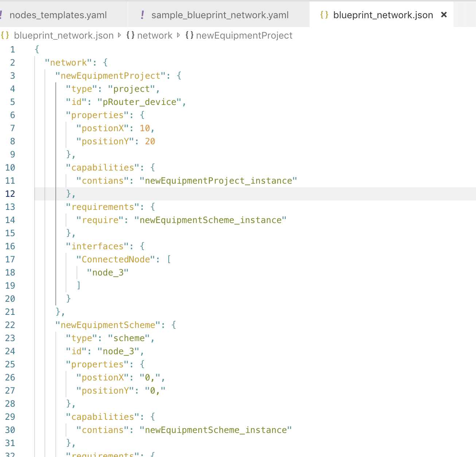
Task: Close the blueprint_network.json tab
Action: 444,15
